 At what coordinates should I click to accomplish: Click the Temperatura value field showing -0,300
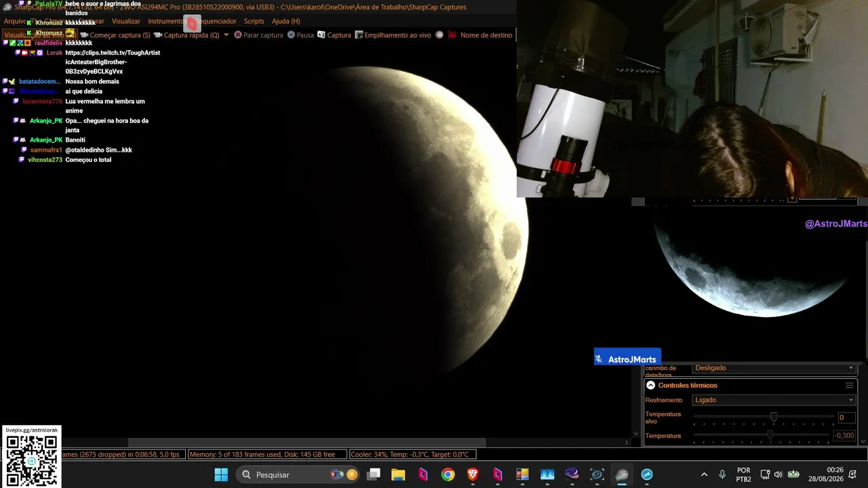tap(844, 436)
